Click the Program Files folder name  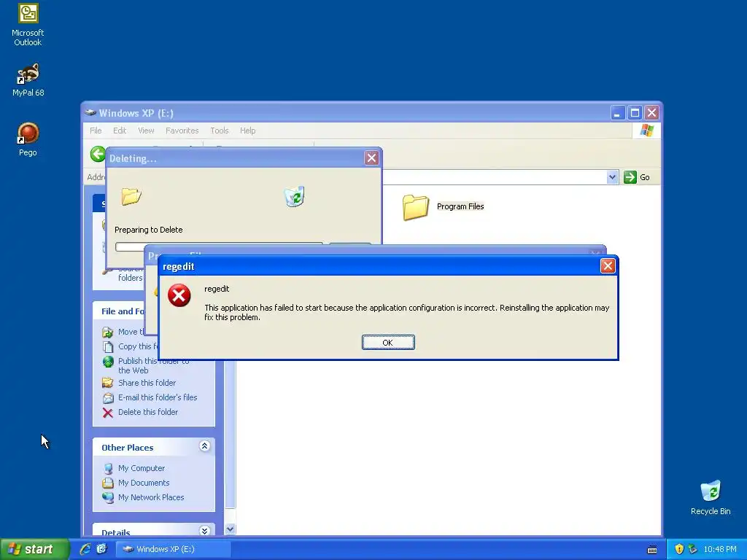[x=460, y=206]
